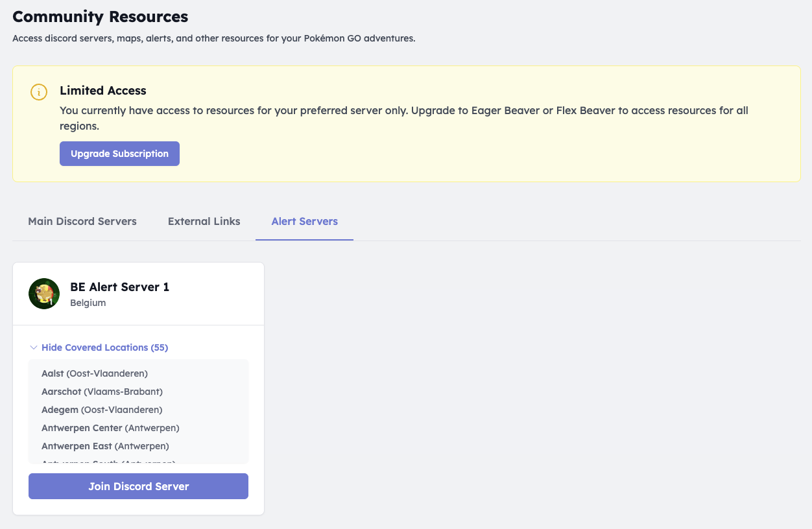The height and width of the screenshot is (529, 812).
Task: Click the Limited Access info icon
Action: point(39,91)
